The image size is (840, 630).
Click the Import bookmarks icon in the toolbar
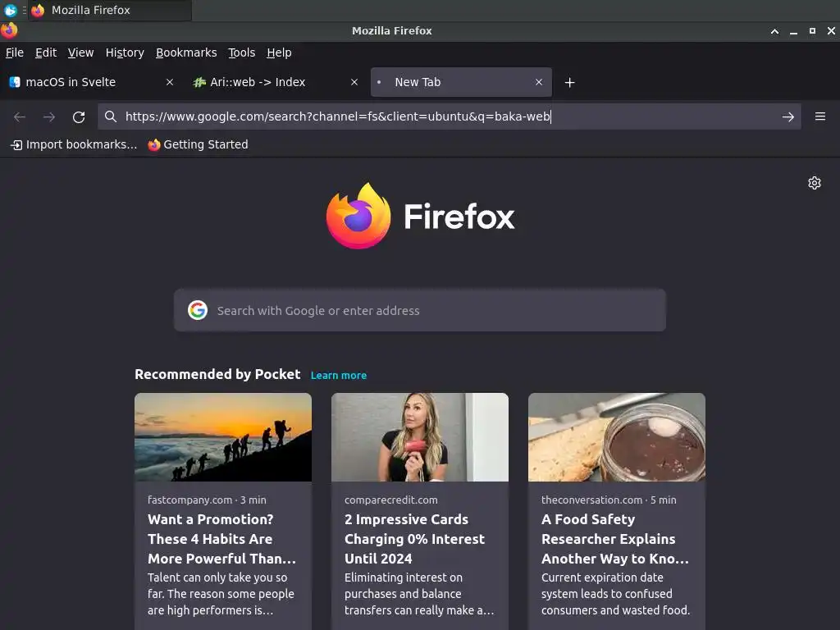pyautogui.click(x=16, y=144)
